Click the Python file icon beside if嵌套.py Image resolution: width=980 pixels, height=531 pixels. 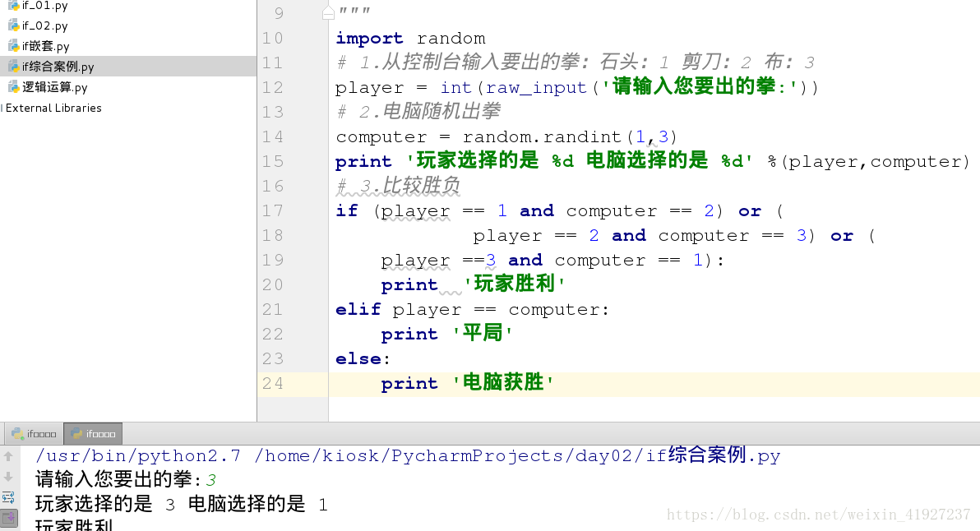point(13,46)
